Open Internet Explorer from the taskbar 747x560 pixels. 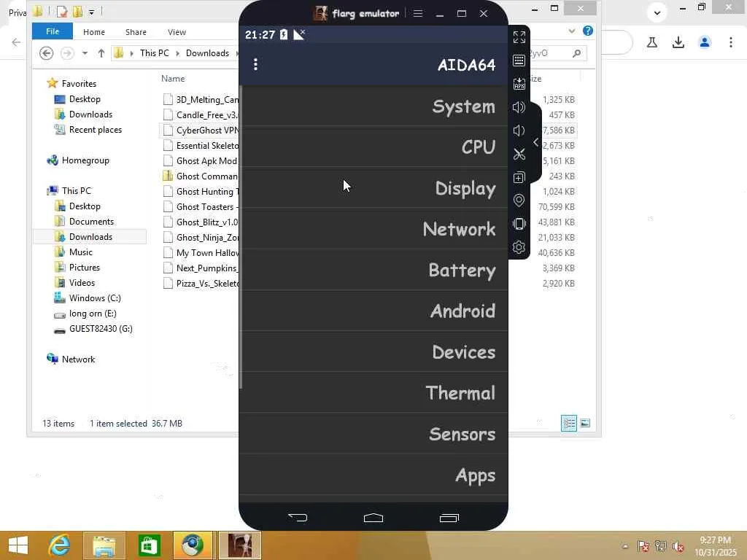(x=60, y=545)
